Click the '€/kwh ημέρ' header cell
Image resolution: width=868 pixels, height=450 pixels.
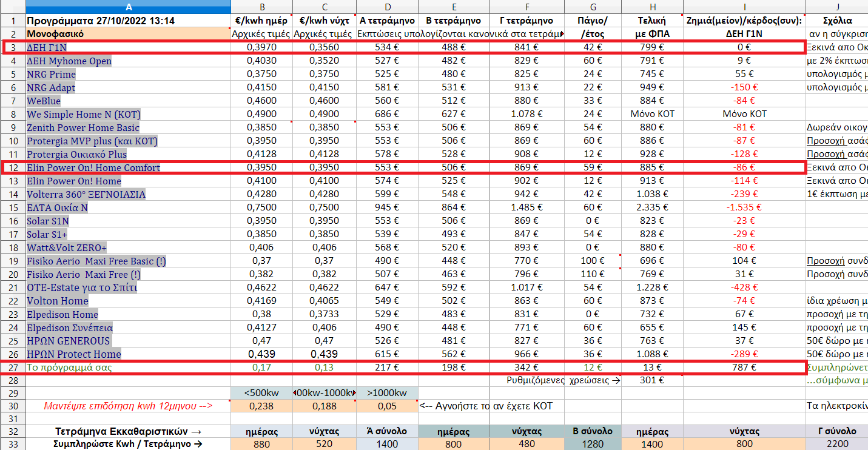261,21
